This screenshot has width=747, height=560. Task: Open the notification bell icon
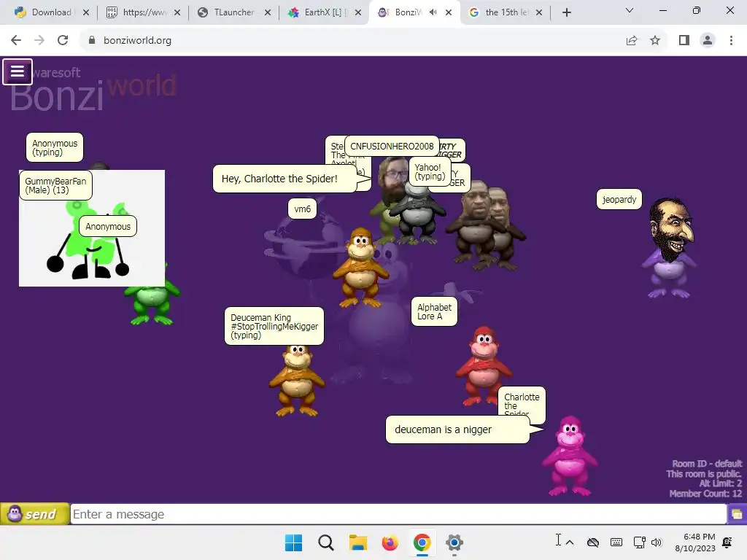click(727, 542)
